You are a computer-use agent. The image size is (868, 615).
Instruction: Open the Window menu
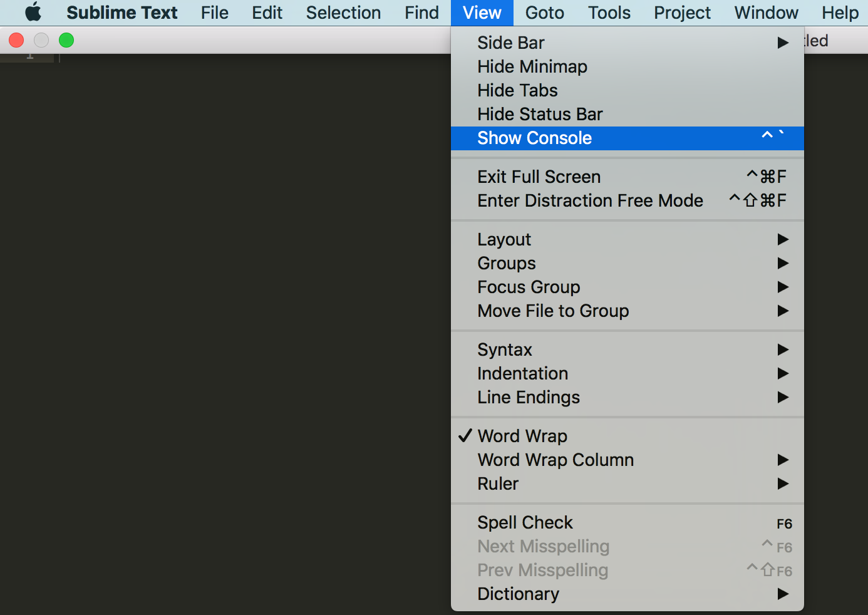pyautogui.click(x=767, y=13)
